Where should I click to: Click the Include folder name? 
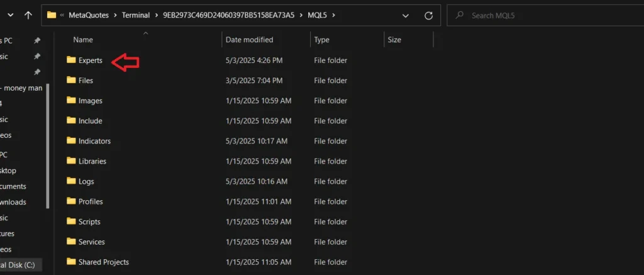91,121
